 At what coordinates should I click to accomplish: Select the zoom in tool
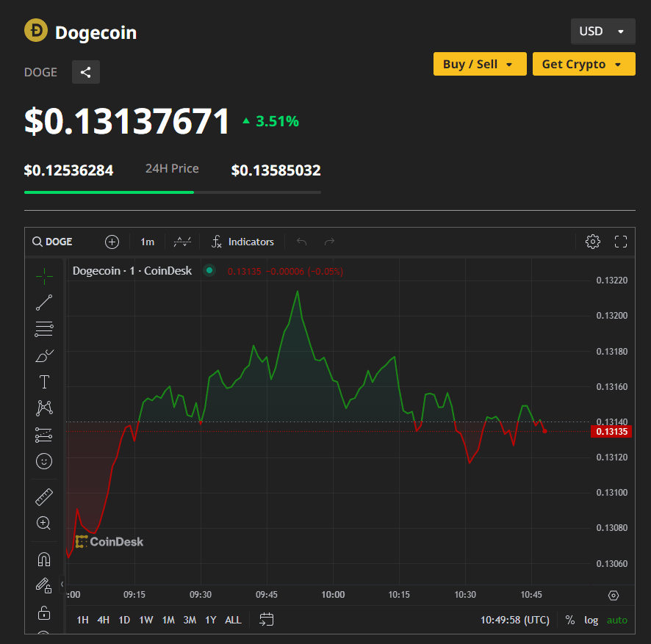[44, 523]
